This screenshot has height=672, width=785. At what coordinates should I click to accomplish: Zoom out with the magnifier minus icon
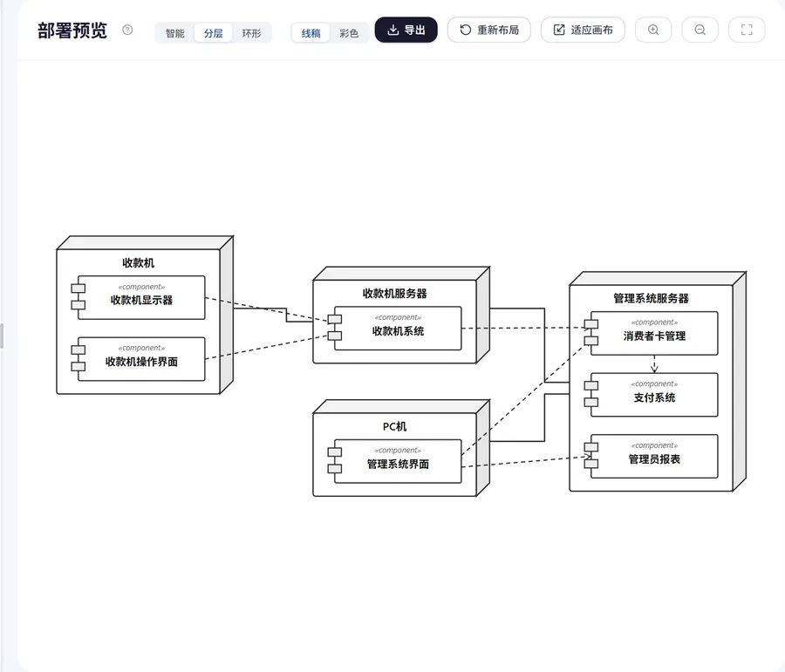700,30
